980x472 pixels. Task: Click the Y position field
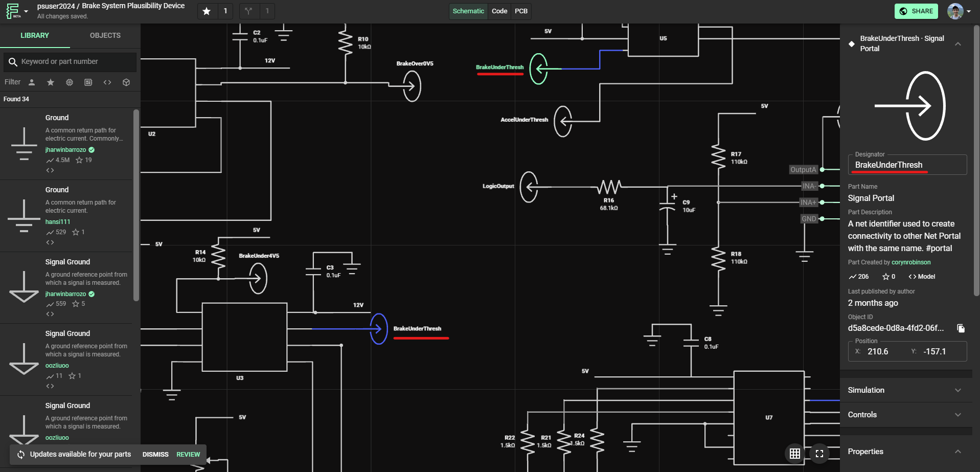pos(935,351)
